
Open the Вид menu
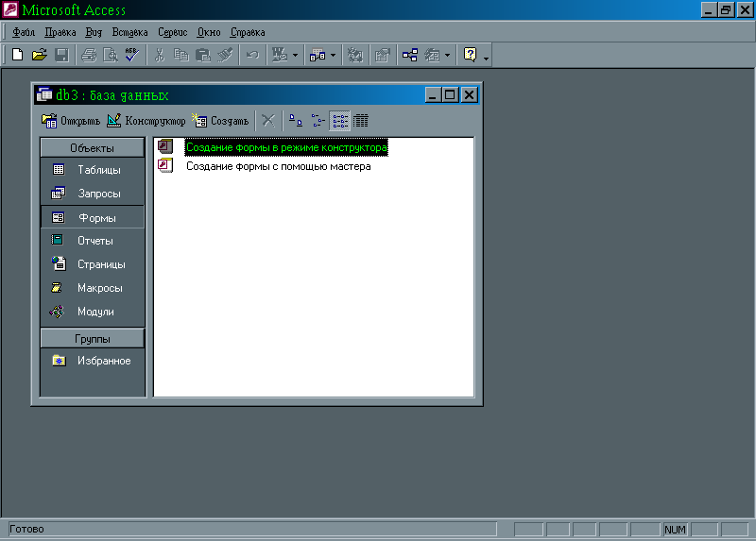tap(94, 32)
